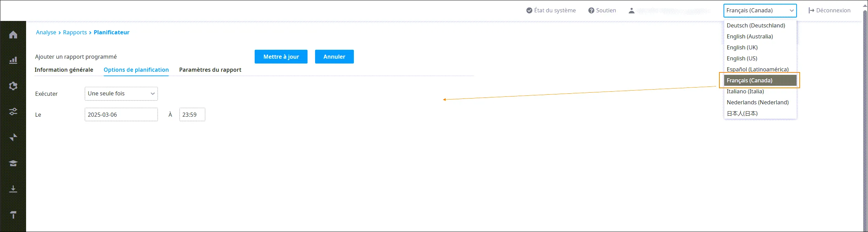Screen dimensions: 868x232
Task: Collapse the Français (Canada) language selector
Action: point(760,11)
